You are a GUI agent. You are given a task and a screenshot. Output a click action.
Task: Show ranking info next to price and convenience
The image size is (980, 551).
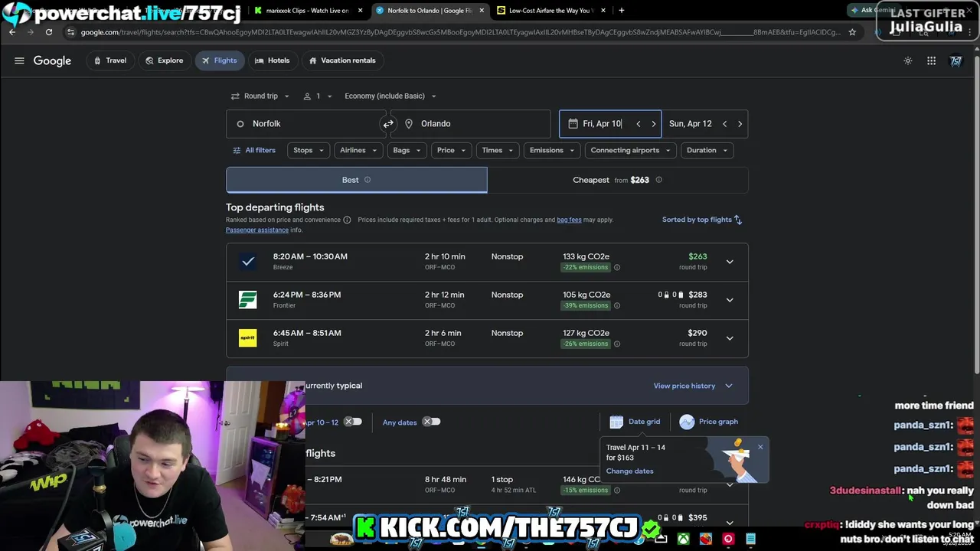(347, 220)
